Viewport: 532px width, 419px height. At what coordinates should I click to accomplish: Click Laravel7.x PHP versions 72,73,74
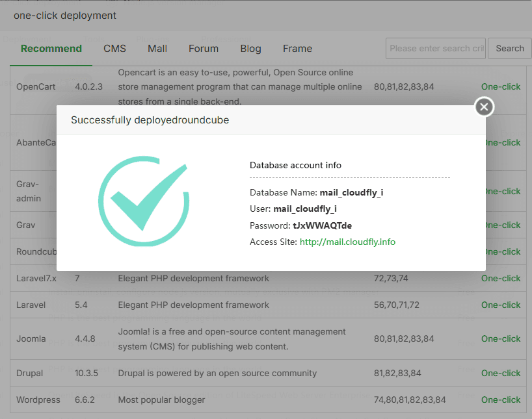[x=391, y=278]
